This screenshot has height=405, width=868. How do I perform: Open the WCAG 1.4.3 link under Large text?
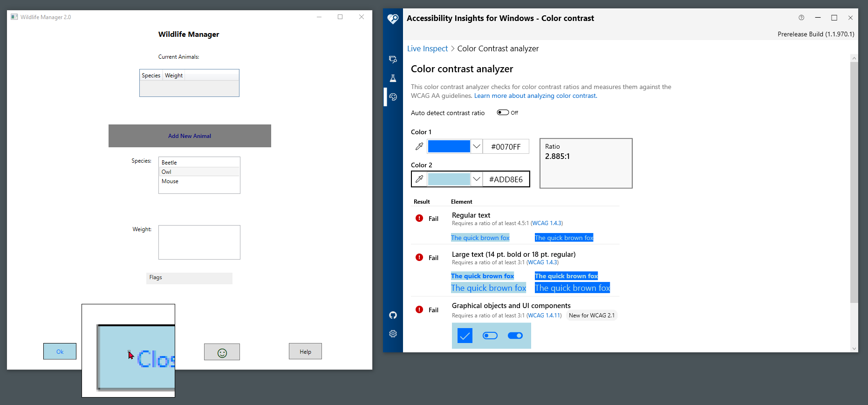point(543,262)
